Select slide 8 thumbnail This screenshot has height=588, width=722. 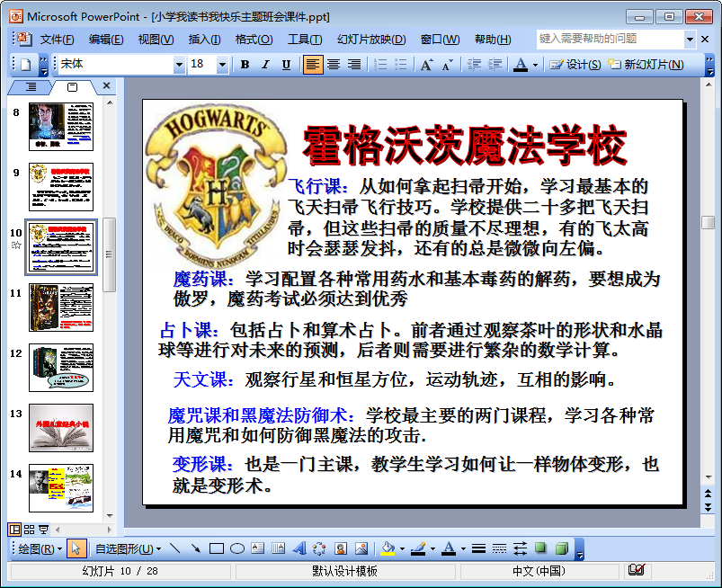click(61, 127)
